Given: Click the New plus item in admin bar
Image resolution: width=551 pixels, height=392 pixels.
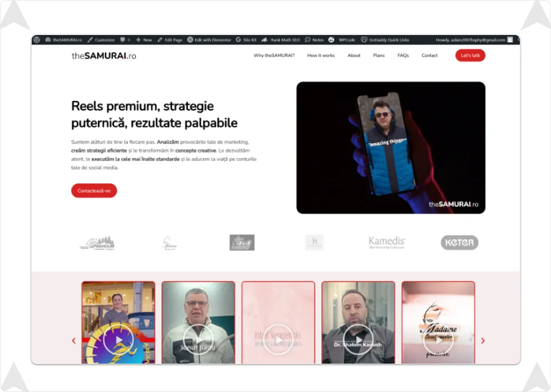Looking at the screenshot, I should click(x=144, y=40).
